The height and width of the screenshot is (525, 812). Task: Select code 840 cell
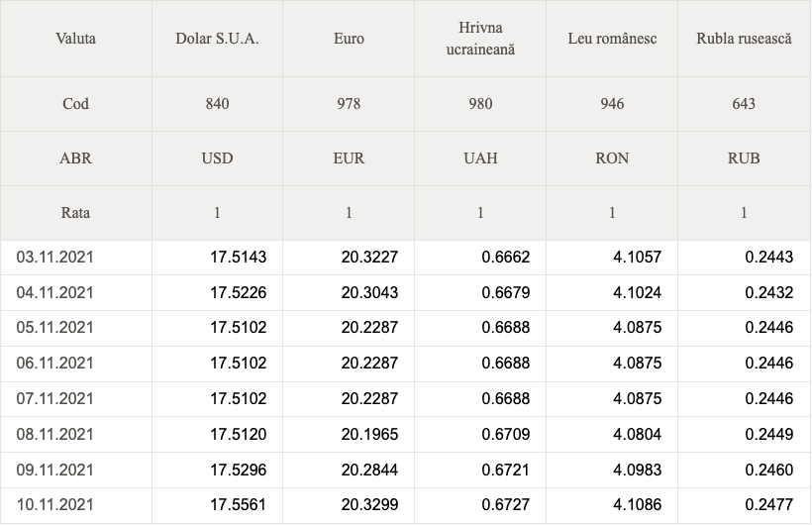217,104
